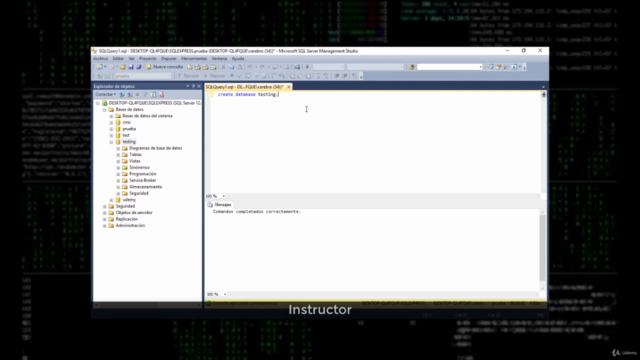Screen dimensions: 640x360
Task: Select the Sinónimos folder
Action: (139, 167)
